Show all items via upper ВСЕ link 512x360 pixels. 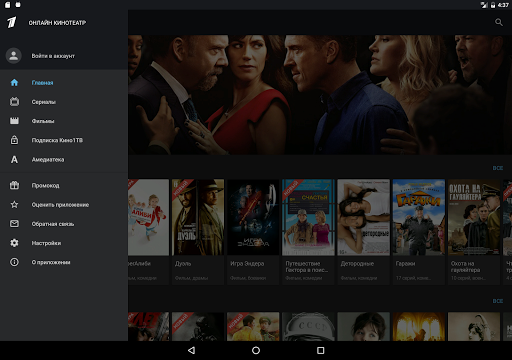click(498, 168)
